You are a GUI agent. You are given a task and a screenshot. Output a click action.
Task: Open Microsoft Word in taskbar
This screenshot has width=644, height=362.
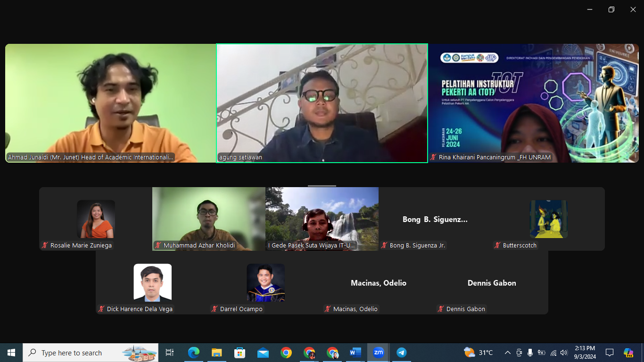pyautogui.click(x=355, y=353)
